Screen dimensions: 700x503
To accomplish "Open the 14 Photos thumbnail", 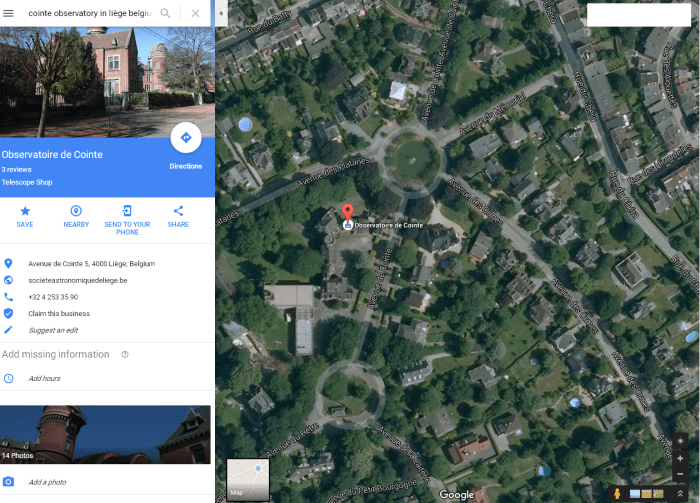I will coord(105,434).
